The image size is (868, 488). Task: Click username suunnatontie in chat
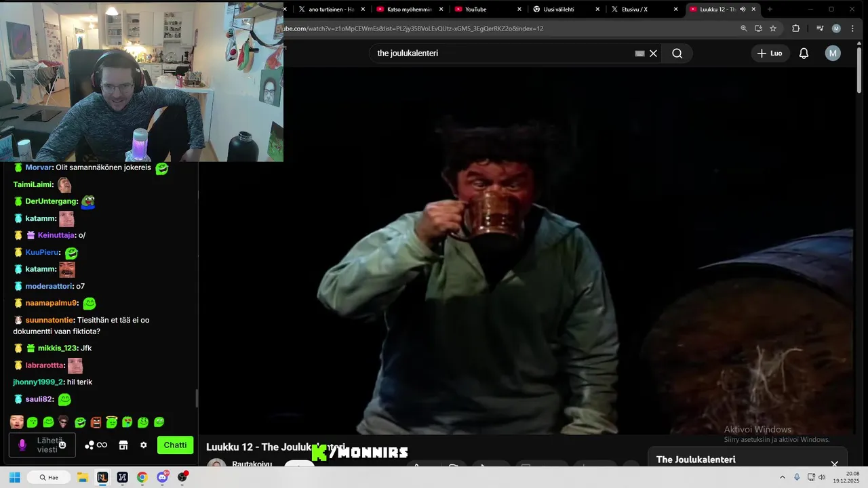coord(50,320)
